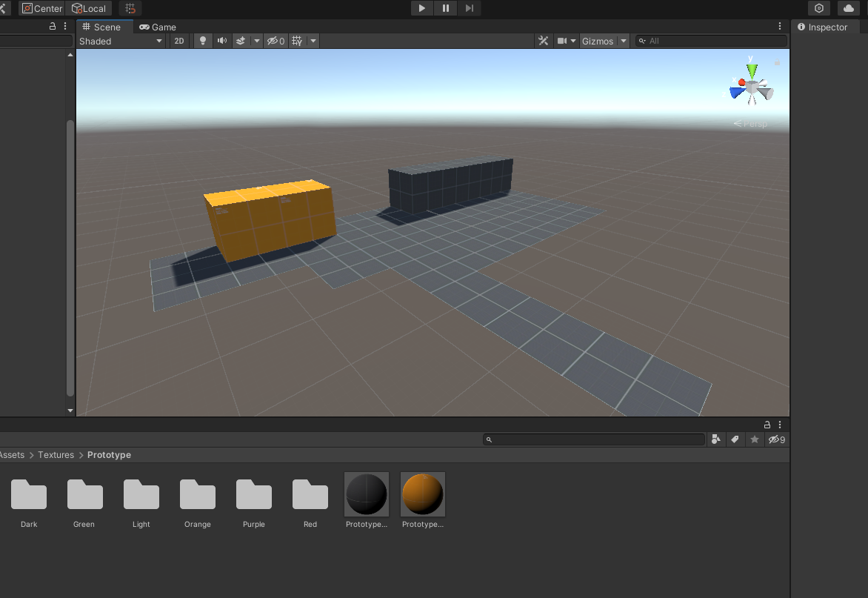
Task: Click the X axis red cone gizmo
Action: 742,82
